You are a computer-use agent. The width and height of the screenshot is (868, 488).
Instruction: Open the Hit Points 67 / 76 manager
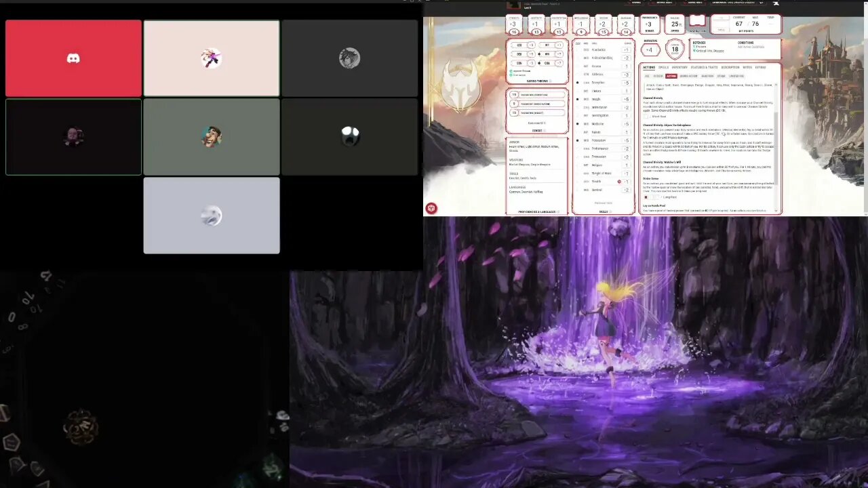tap(746, 24)
